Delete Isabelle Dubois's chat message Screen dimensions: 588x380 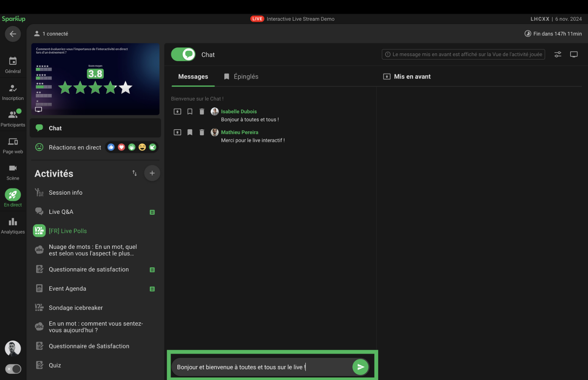click(x=202, y=111)
